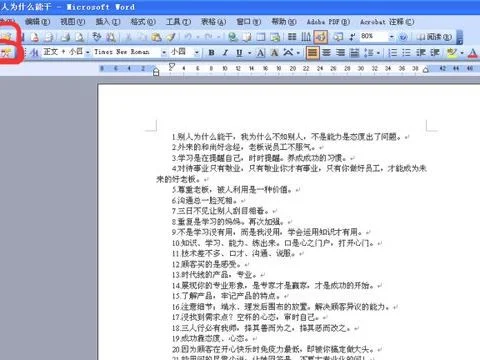Open the line spacing dropdown arrow
Screen dimensions: 480x360
[x=378, y=53]
